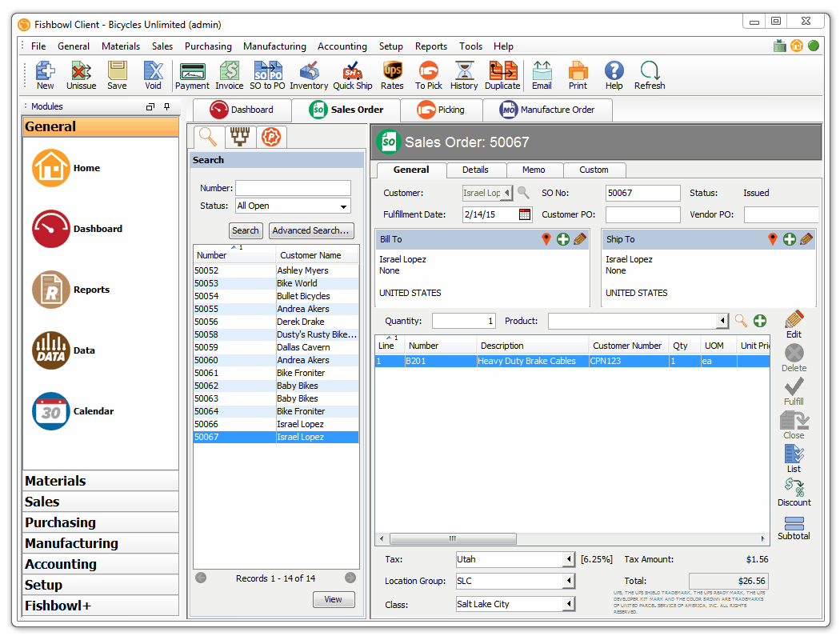Click the Ship To map pin icon

[773, 239]
